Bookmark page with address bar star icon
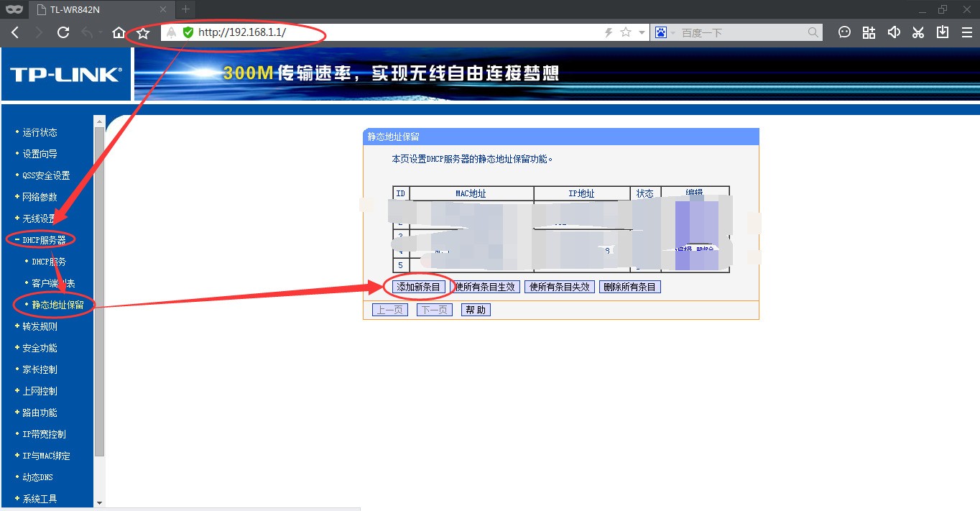980x511 pixels. 626,32
